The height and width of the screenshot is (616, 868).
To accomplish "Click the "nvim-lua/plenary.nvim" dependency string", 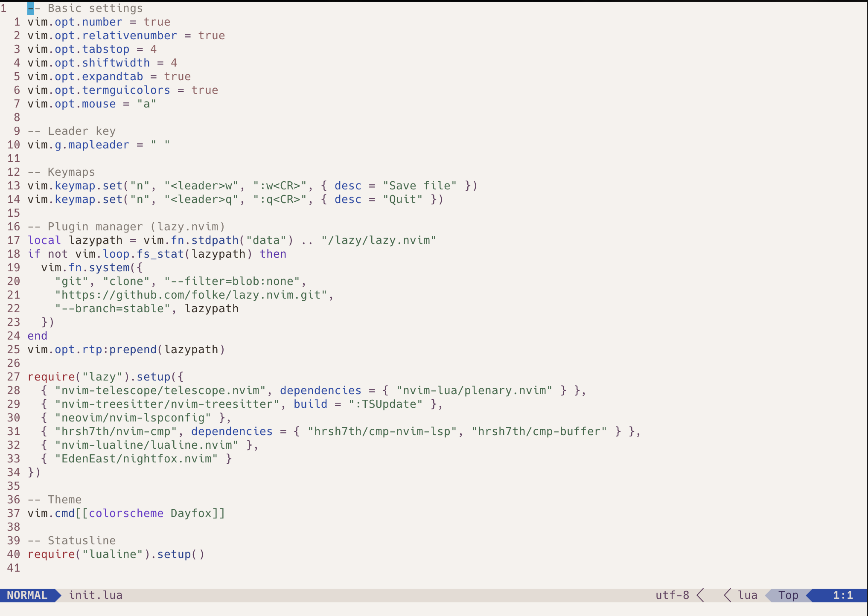I will [x=474, y=390].
